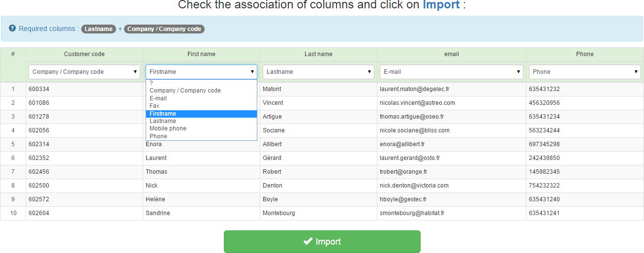The image size is (644, 253).
Task: Open the Lastname column mapping dropdown
Action: [x=318, y=72]
